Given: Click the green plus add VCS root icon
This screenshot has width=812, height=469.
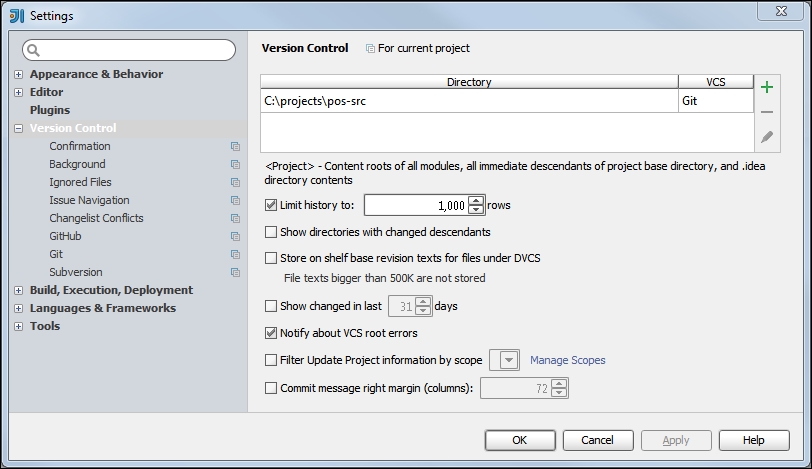Looking at the screenshot, I should coord(767,88).
